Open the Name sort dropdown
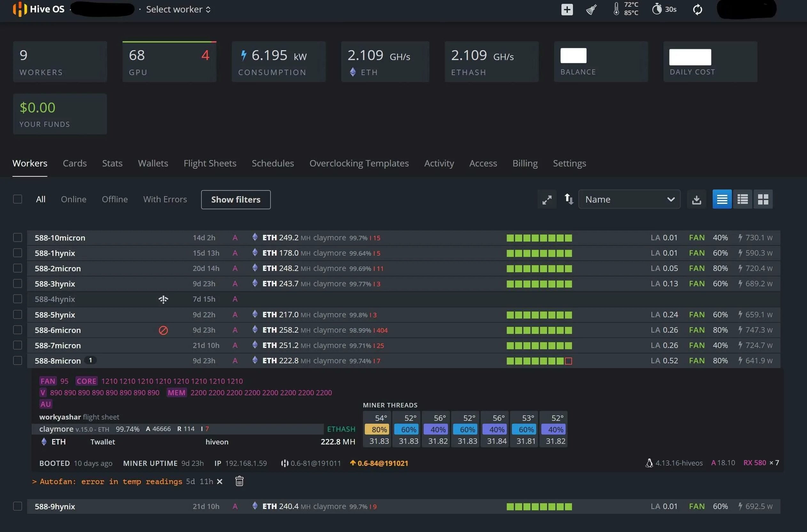This screenshot has width=807, height=532. 629,199
